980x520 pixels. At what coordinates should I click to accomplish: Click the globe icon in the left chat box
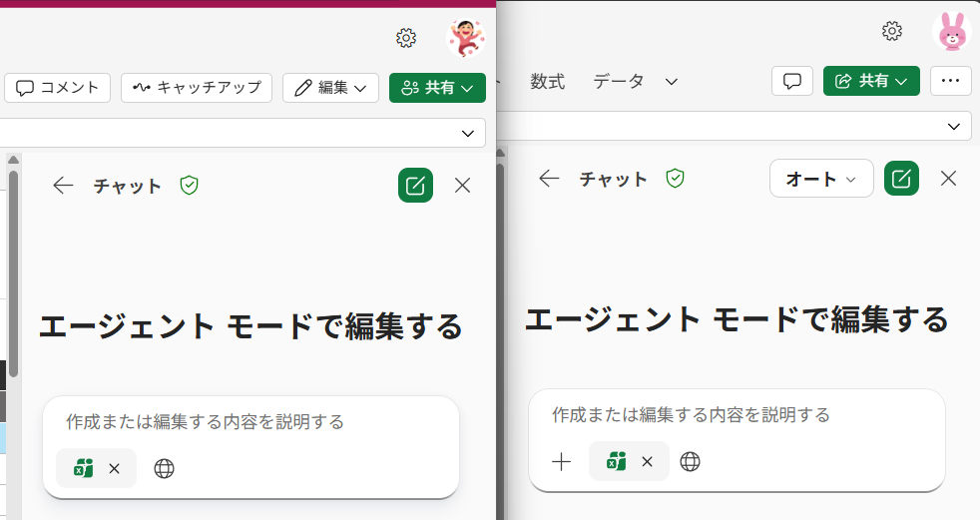(x=165, y=468)
